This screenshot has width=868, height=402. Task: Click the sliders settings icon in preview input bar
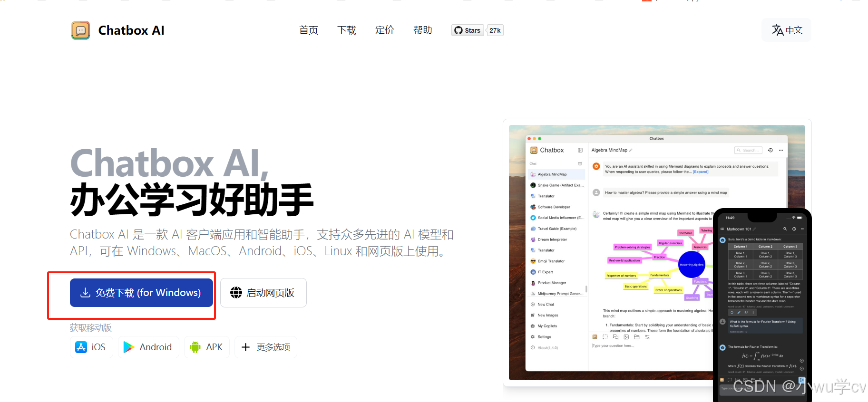point(647,337)
